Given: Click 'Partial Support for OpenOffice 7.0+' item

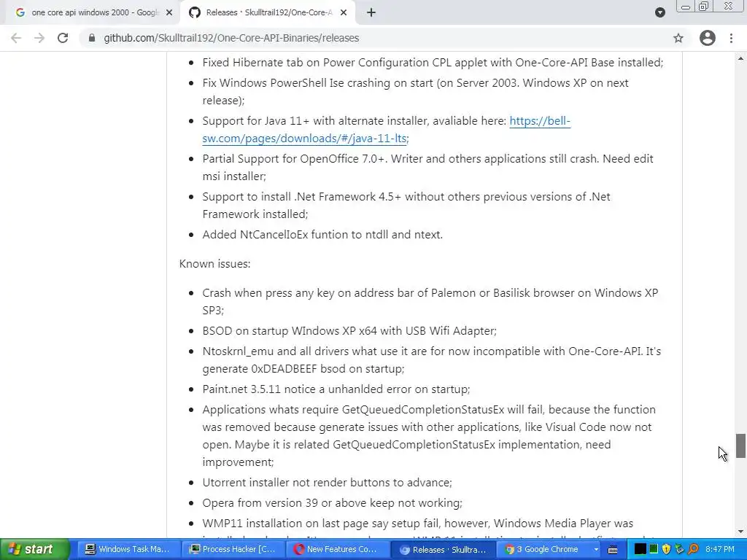Looking at the screenshot, I should (x=427, y=168).
